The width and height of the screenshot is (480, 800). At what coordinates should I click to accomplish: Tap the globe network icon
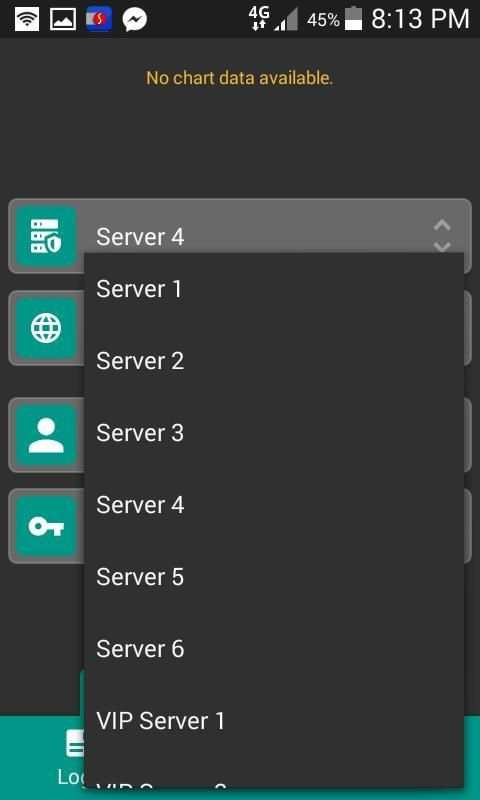coord(46,328)
